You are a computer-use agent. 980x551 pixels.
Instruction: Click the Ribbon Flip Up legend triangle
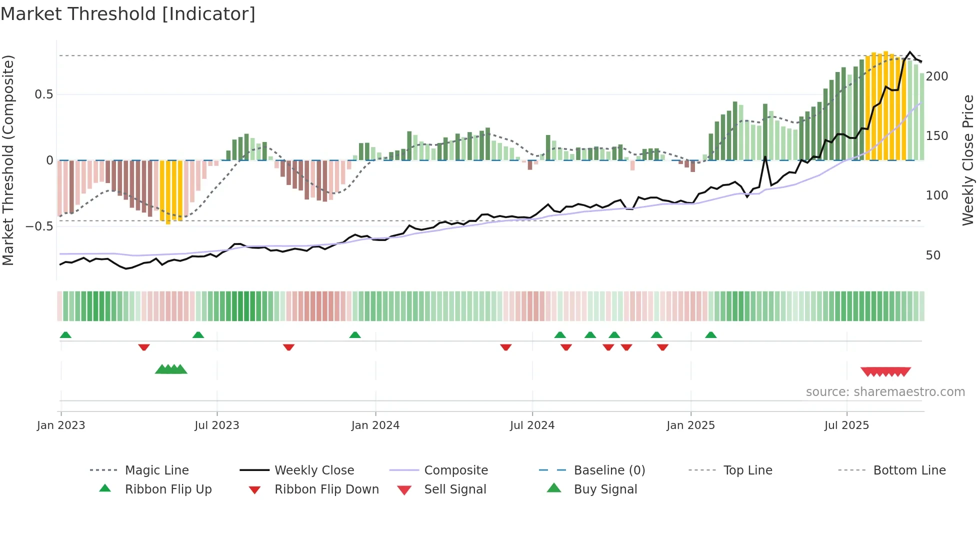[105, 488]
